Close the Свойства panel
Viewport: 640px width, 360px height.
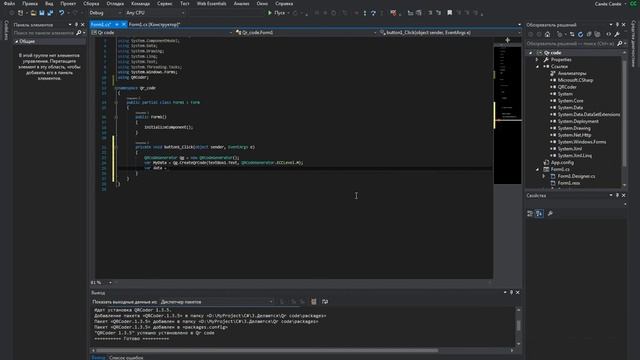point(623,196)
